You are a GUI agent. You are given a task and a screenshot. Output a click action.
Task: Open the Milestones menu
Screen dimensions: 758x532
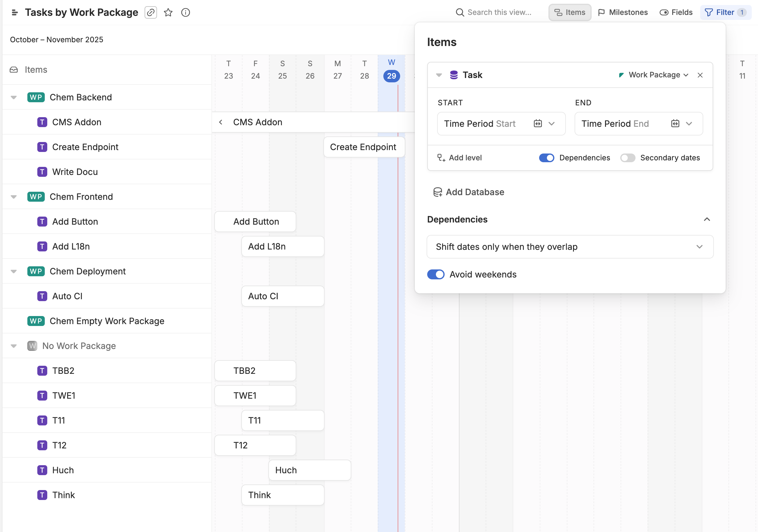pyautogui.click(x=623, y=12)
